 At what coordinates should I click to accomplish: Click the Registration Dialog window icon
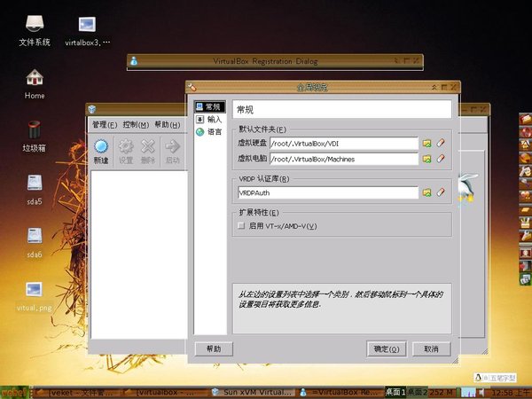[134, 61]
